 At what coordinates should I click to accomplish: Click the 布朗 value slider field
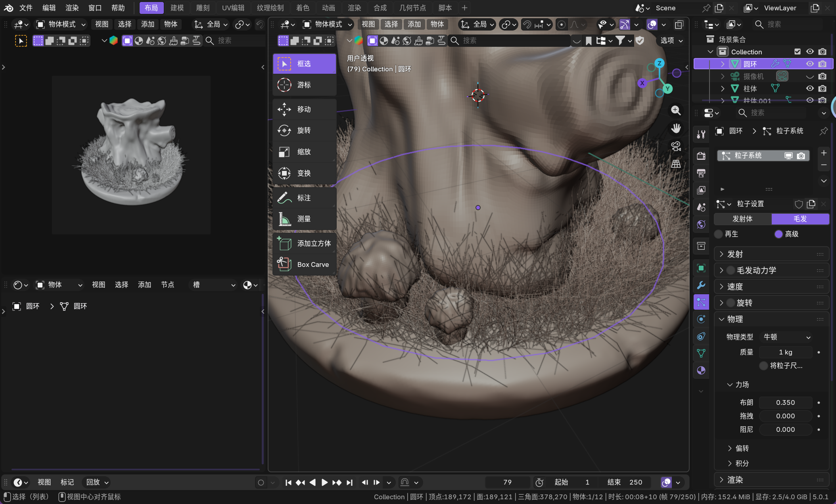[x=785, y=402]
